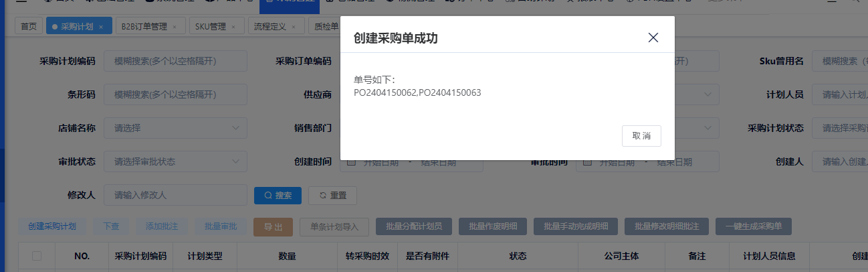Screen dimensions: 868x272
Task: Click the 批量修改明细批注 button
Action: click(x=667, y=226)
